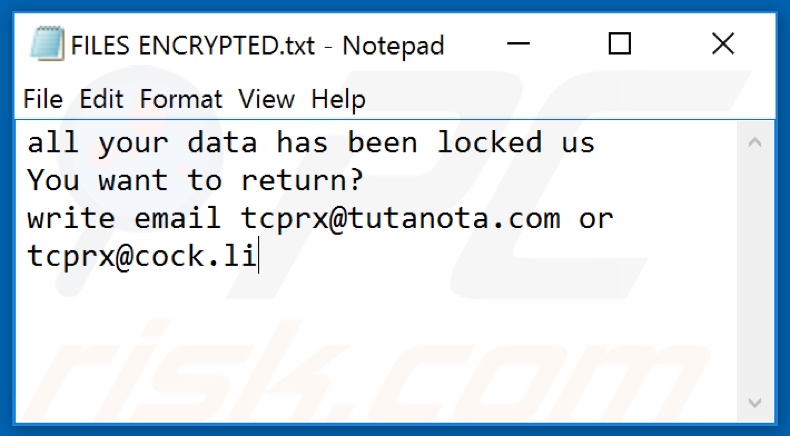The width and height of the screenshot is (790, 436).
Task: Place cursor on the word "write"
Action: click(71, 219)
